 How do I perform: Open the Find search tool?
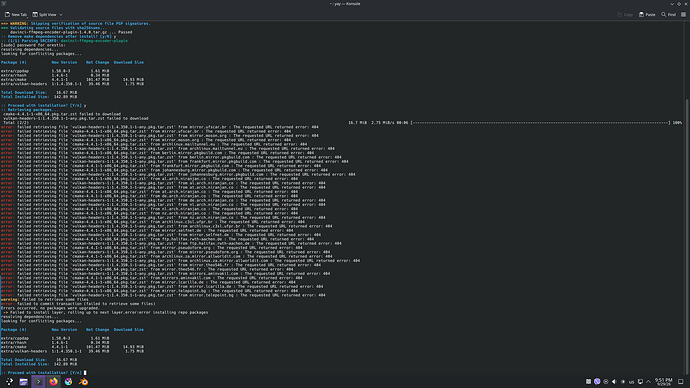(x=668, y=15)
